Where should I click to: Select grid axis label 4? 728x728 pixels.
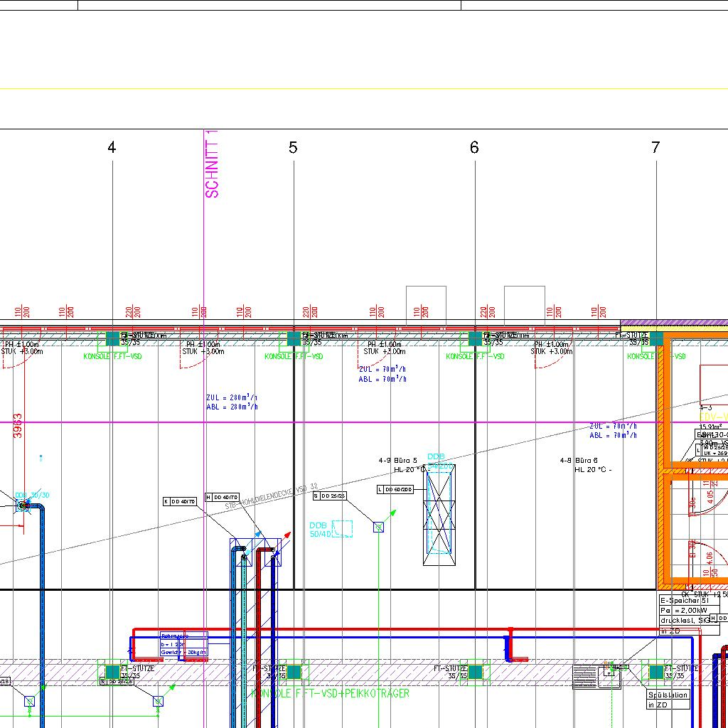[112, 148]
